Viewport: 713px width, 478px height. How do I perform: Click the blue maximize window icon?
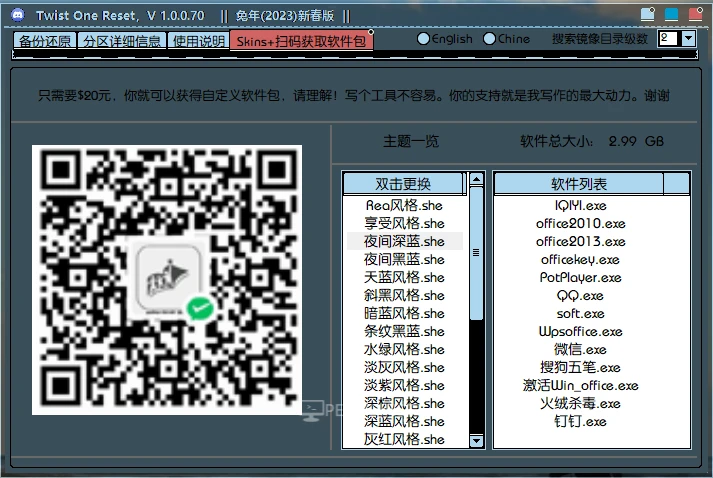pos(671,15)
